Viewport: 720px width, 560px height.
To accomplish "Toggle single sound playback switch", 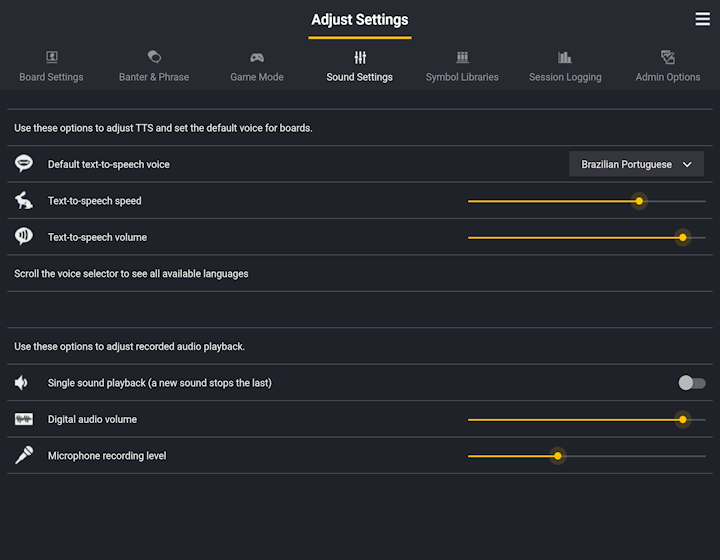I will (x=692, y=383).
